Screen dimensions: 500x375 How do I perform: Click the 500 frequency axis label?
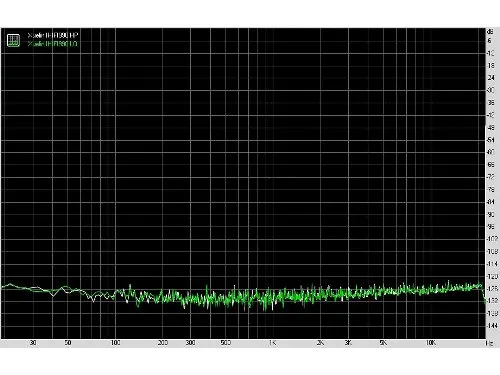point(226,343)
